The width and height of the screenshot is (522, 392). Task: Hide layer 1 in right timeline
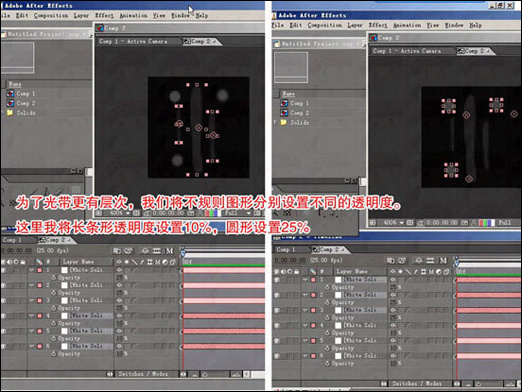tap(277, 280)
